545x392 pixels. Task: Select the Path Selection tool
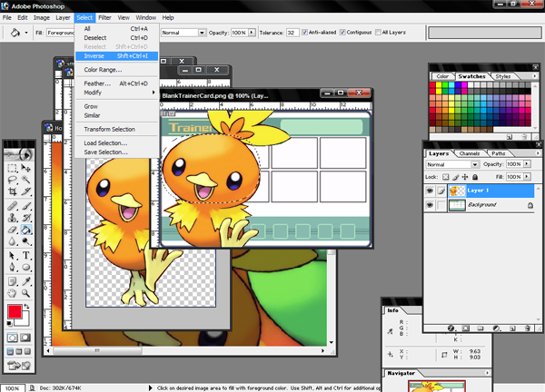[12, 256]
